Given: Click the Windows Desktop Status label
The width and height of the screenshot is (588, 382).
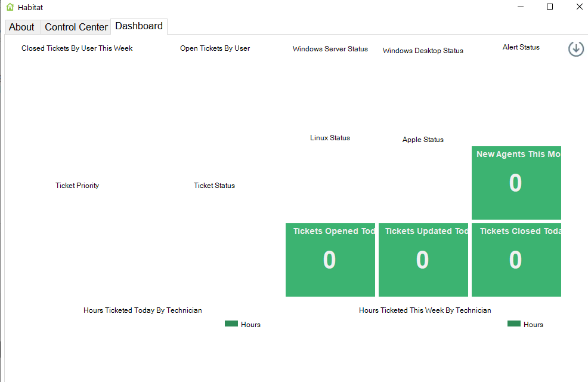Looking at the screenshot, I should click(423, 51).
